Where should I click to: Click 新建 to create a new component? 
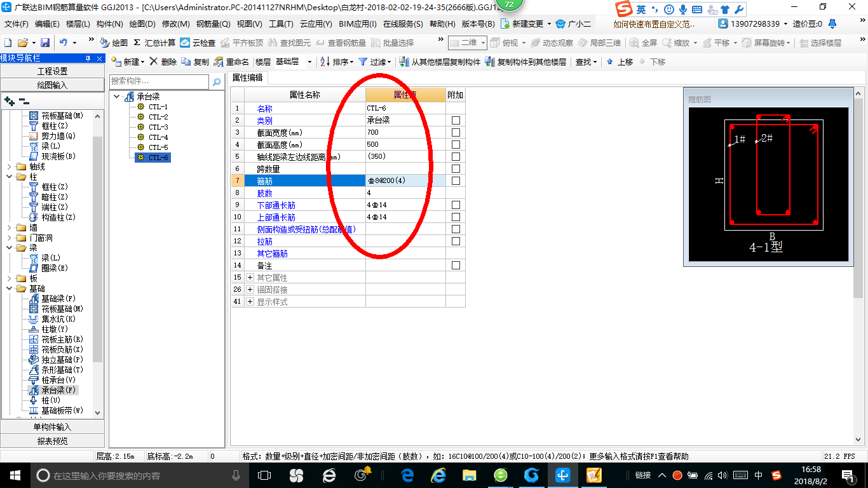click(127, 62)
